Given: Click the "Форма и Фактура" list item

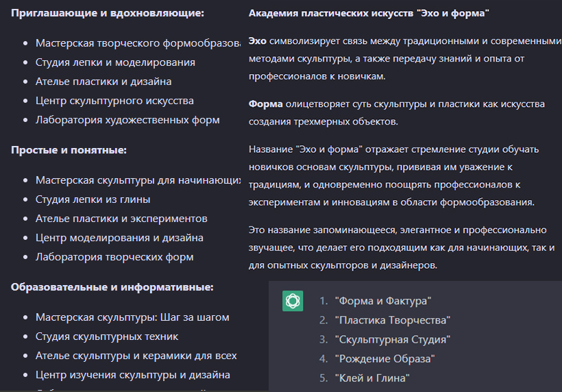Looking at the screenshot, I should [x=382, y=301].
